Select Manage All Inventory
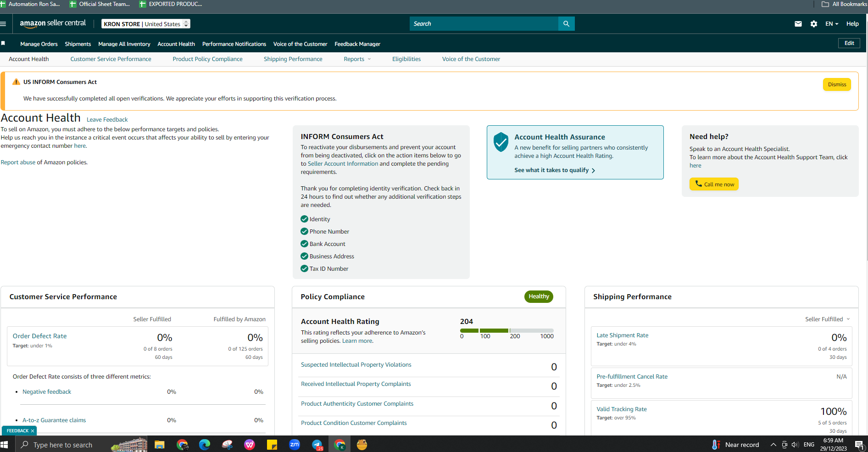 tap(124, 44)
